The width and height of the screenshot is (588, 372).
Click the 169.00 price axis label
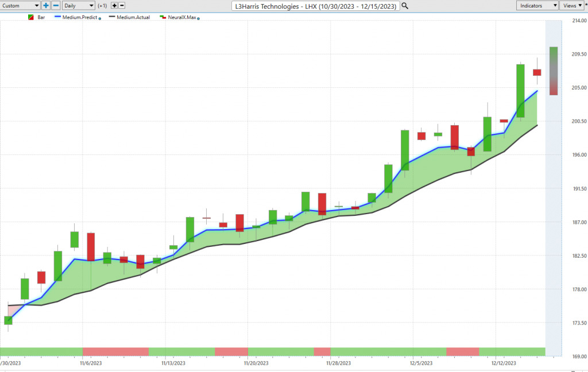coord(579,356)
